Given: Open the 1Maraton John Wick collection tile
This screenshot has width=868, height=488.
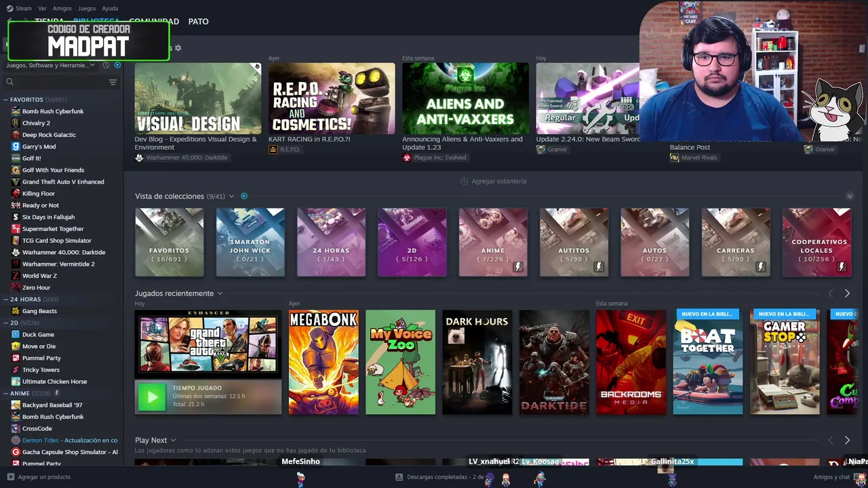Looking at the screenshot, I should pos(250,242).
